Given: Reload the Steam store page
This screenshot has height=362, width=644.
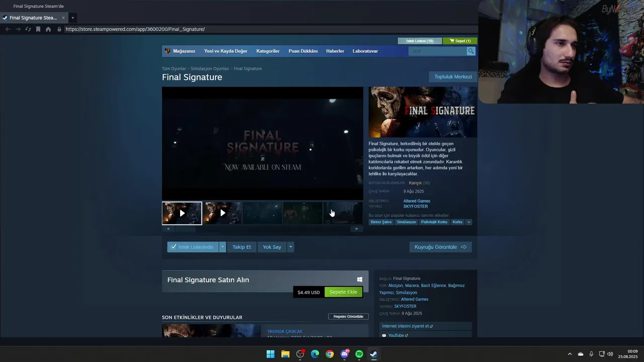Looking at the screenshot, I should pos(28,29).
